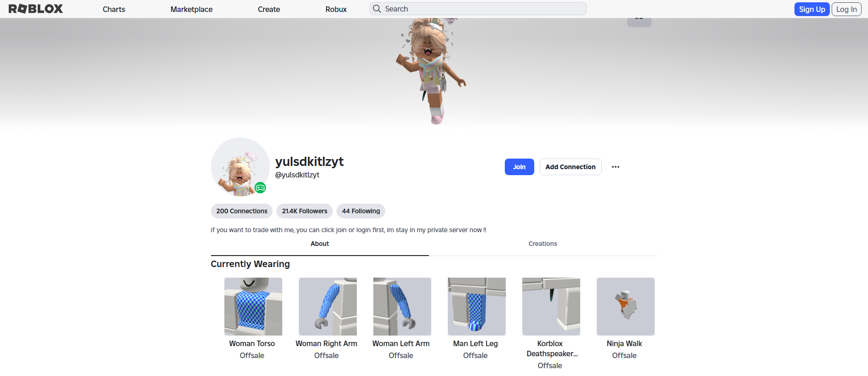Open the three-dots more options menu
The width and height of the screenshot is (868, 376).
point(616,167)
